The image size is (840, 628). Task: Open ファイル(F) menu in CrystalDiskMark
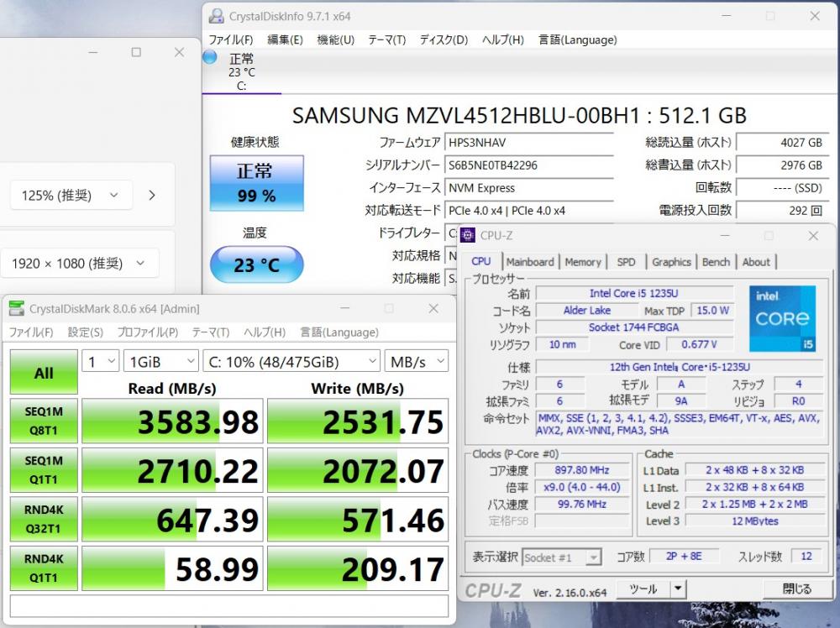31,332
